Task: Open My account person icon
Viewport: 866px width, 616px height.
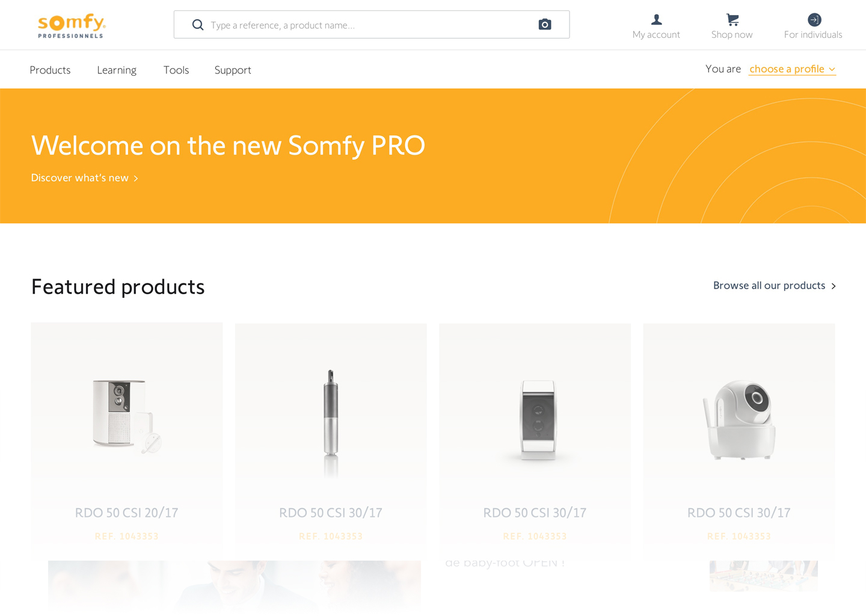Action: coord(656,19)
